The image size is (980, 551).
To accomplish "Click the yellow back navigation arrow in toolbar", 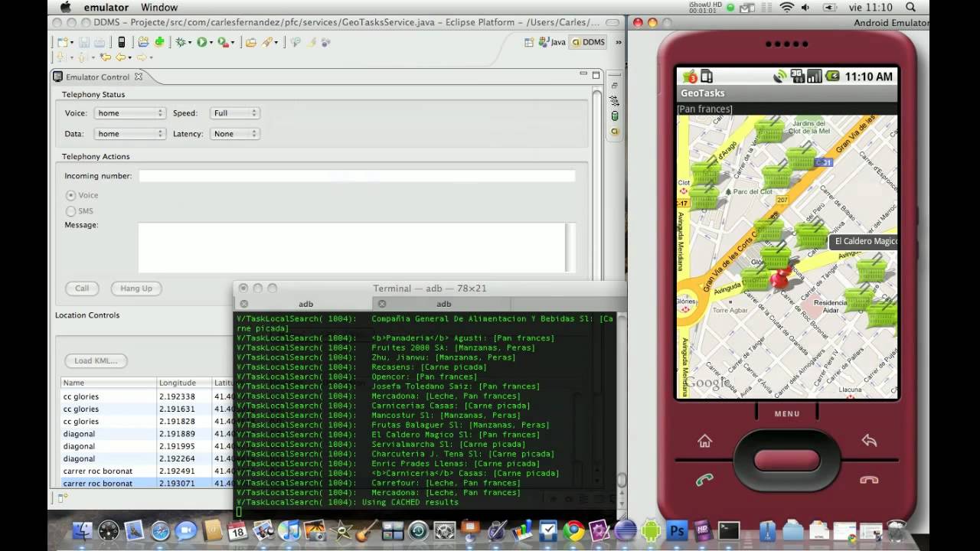I will click(x=120, y=57).
